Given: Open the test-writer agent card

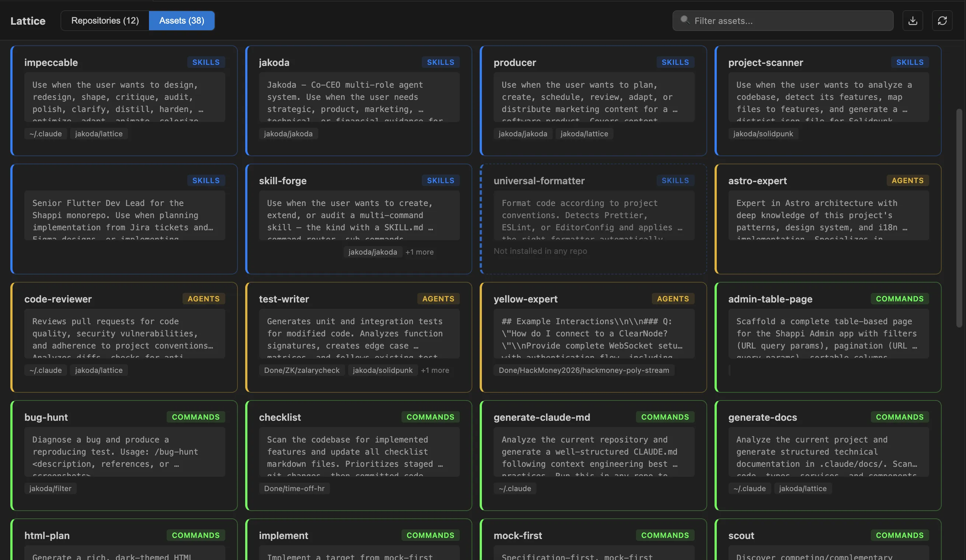Looking at the screenshot, I should pos(358,337).
